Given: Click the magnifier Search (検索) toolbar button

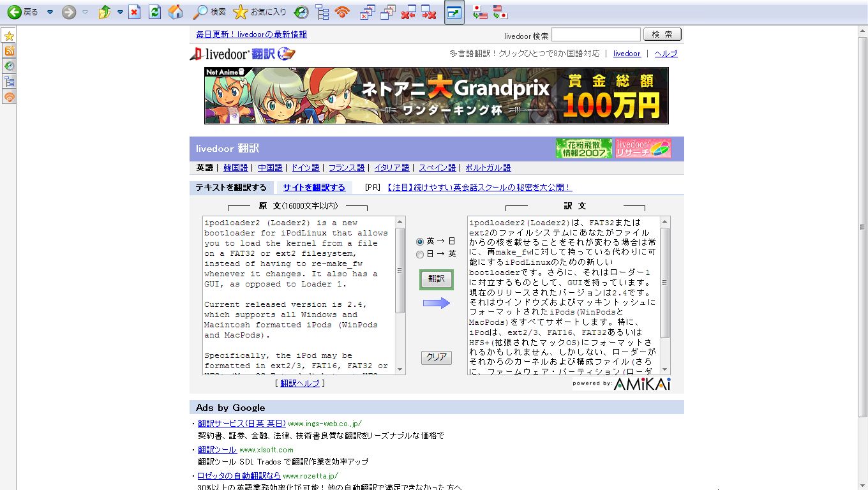Looking at the screenshot, I should tap(210, 11).
